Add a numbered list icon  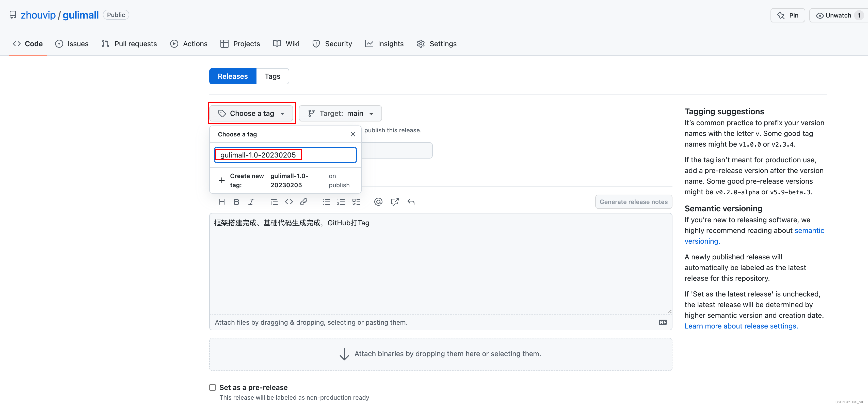(341, 202)
